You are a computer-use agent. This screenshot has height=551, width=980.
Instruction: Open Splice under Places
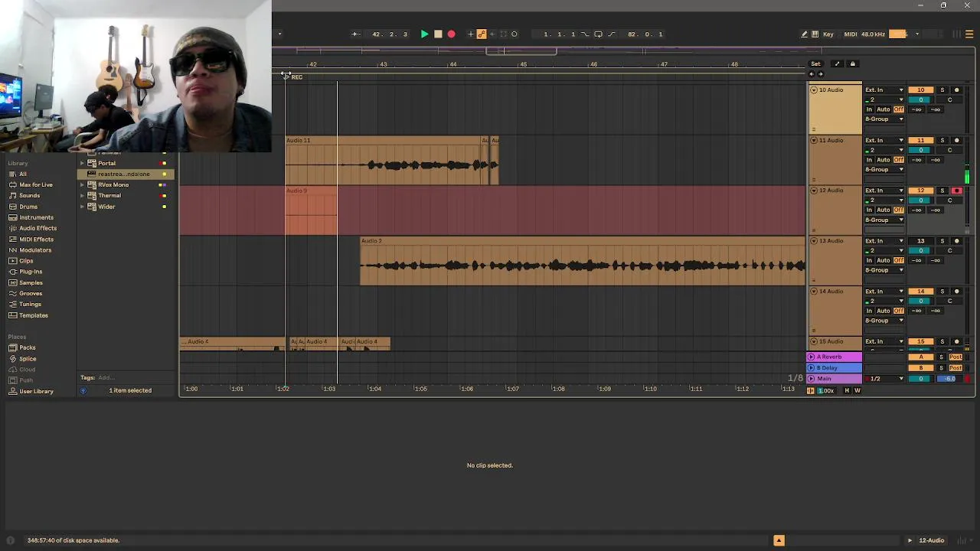[x=28, y=359]
